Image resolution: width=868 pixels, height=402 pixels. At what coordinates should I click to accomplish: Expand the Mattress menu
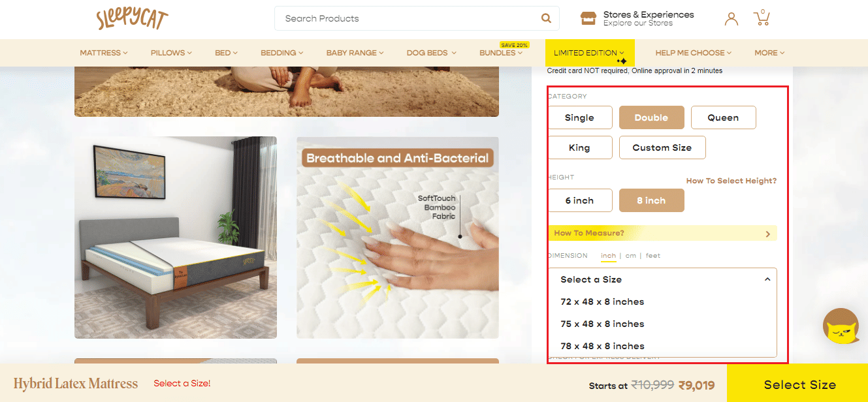103,53
